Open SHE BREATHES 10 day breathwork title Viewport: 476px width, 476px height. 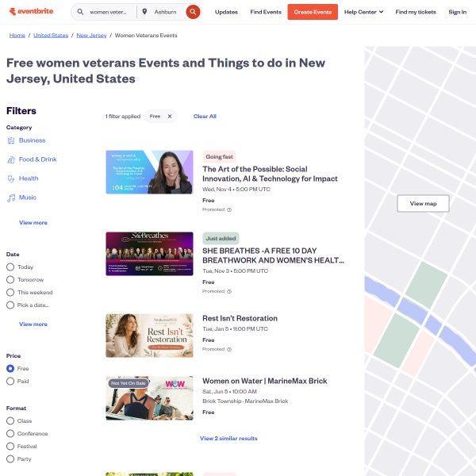(273, 255)
